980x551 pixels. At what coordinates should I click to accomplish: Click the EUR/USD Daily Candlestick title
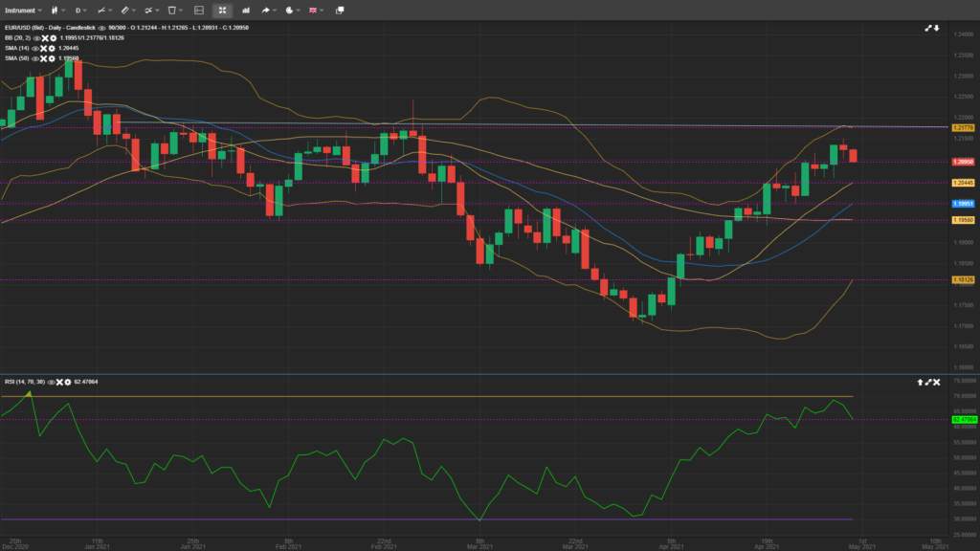50,28
